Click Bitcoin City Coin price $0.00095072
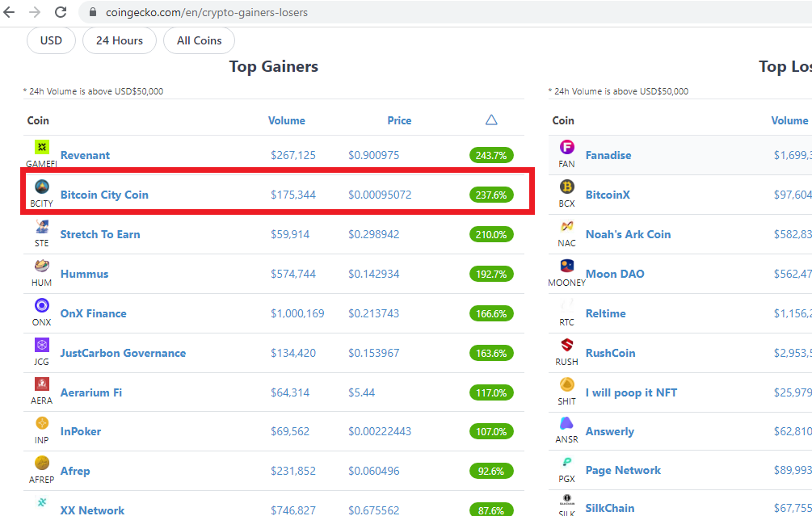The image size is (812, 516). [380, 195]
